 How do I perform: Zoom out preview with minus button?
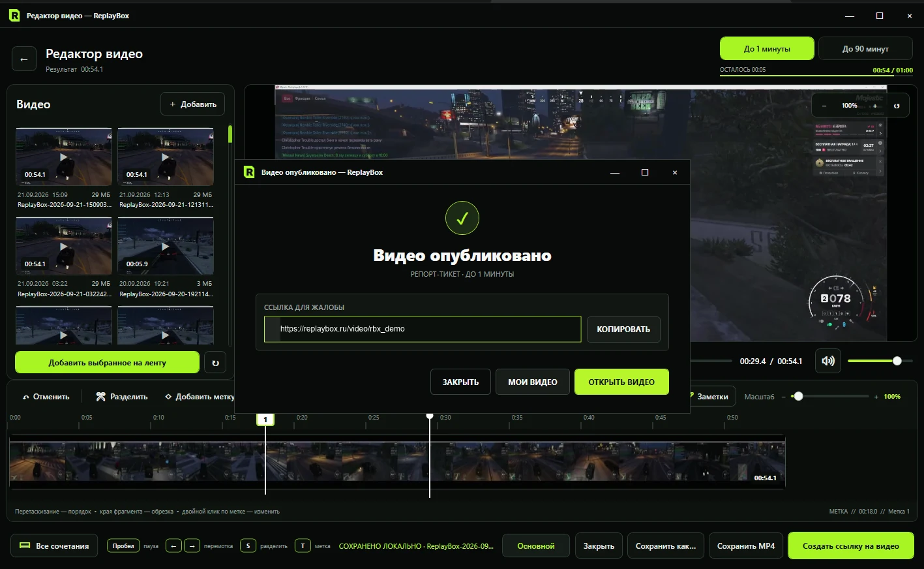(x=824, y=106)
